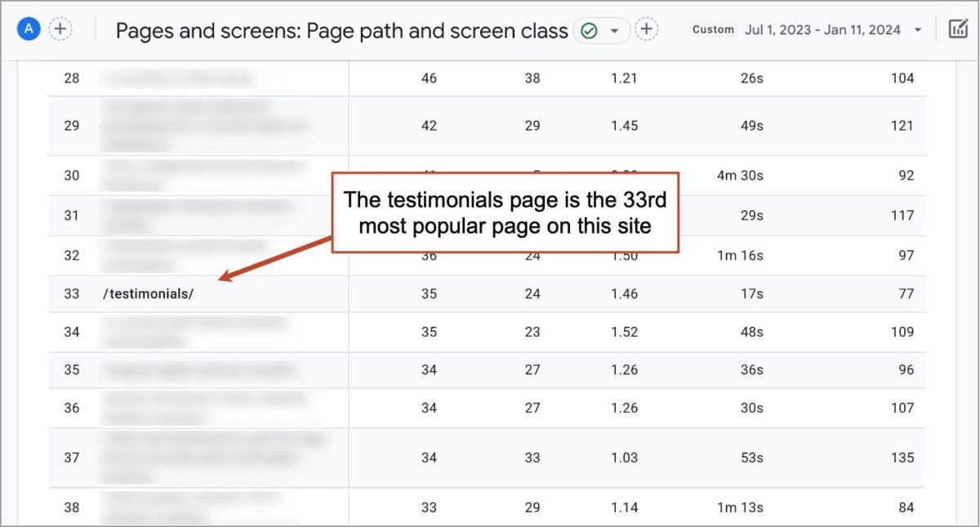This screenshot has width=980, height=527.
Task: Expand the data-quality dropdown arrow
Action: coord(615,30)
